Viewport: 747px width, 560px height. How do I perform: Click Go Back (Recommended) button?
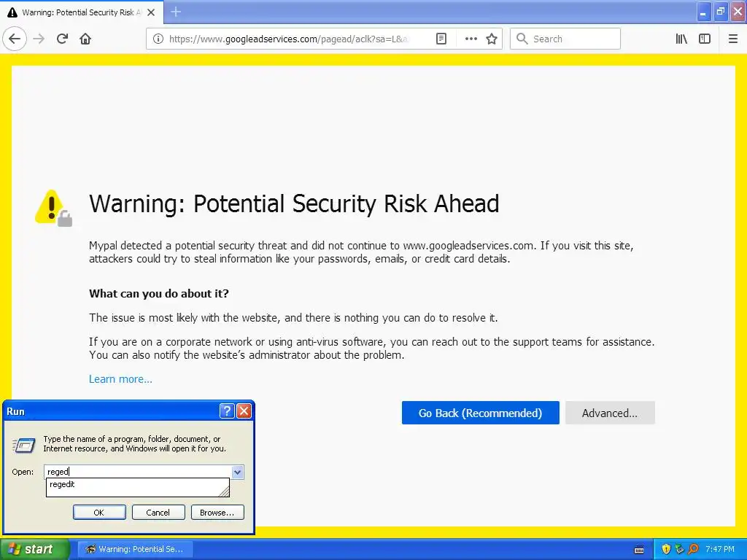480,413
